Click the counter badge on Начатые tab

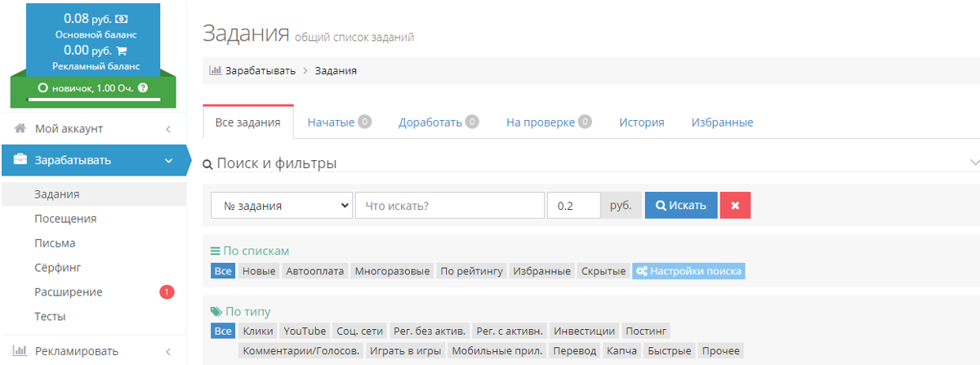tap(364, 122)
